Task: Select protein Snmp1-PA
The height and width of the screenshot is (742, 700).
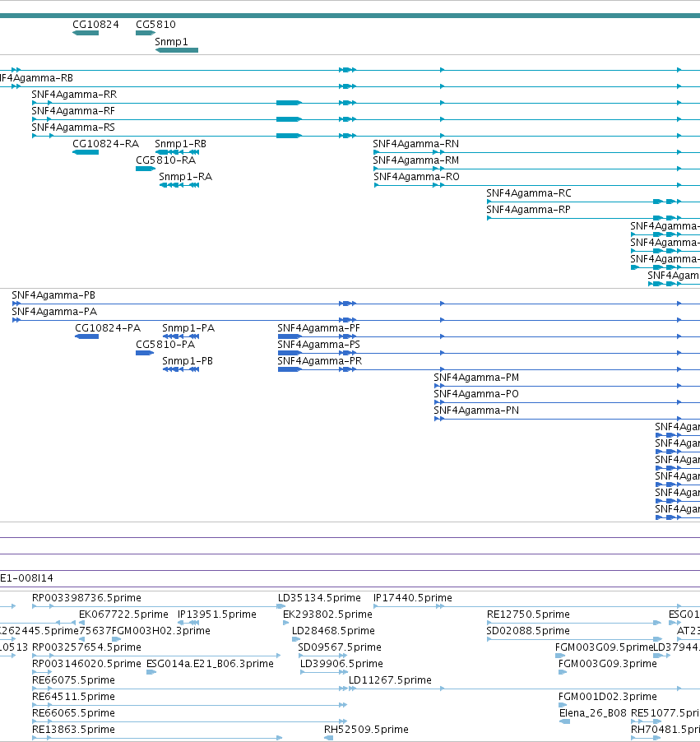Action: (x=188, y=328)
